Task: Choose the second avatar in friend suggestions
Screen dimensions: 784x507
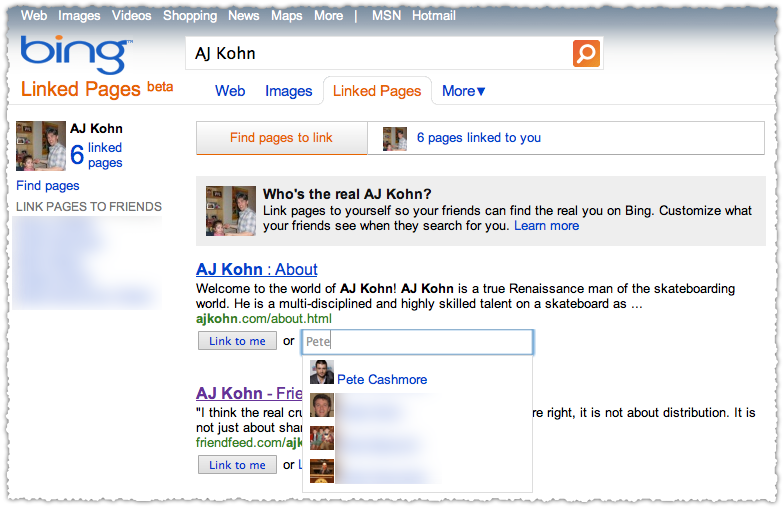Action: pyautogui.click(x=322, y=405)
